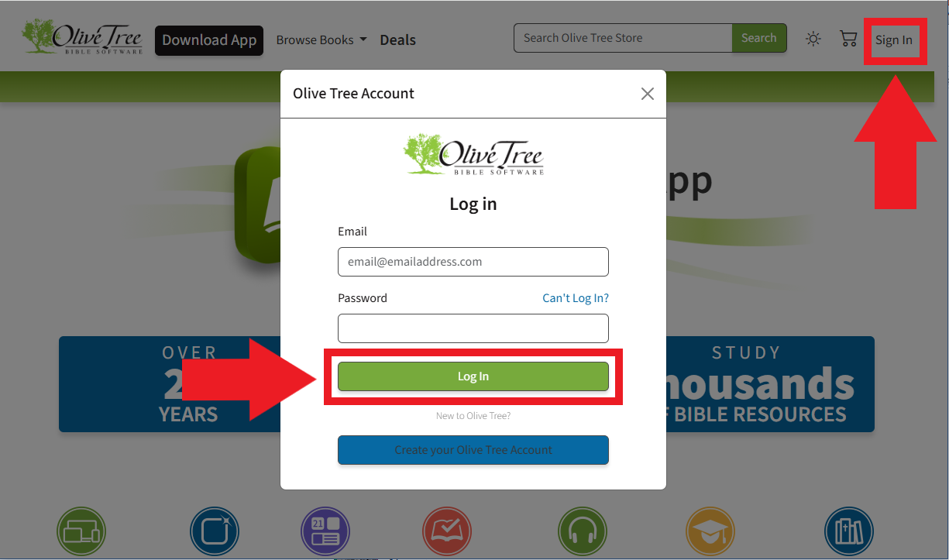The width and height of the screenshot is (949, 560).
Task: Click the green Search button
Action: pos(759,38)
